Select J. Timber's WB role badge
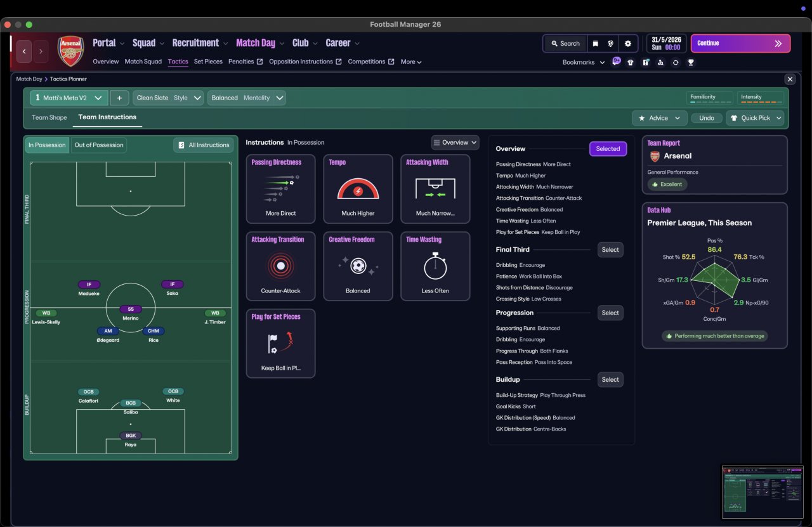812x527 pixels. click(x=215, y=313)
